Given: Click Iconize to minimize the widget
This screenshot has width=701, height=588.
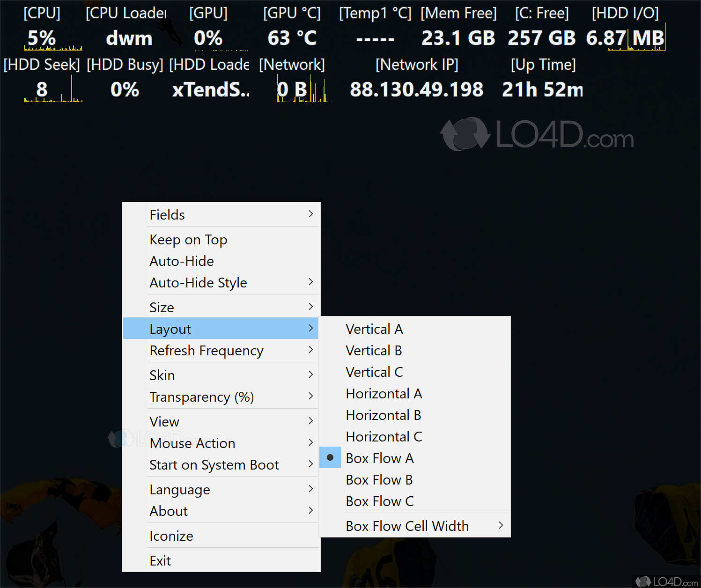Looking at the screenshot, I should click(171, 536).
